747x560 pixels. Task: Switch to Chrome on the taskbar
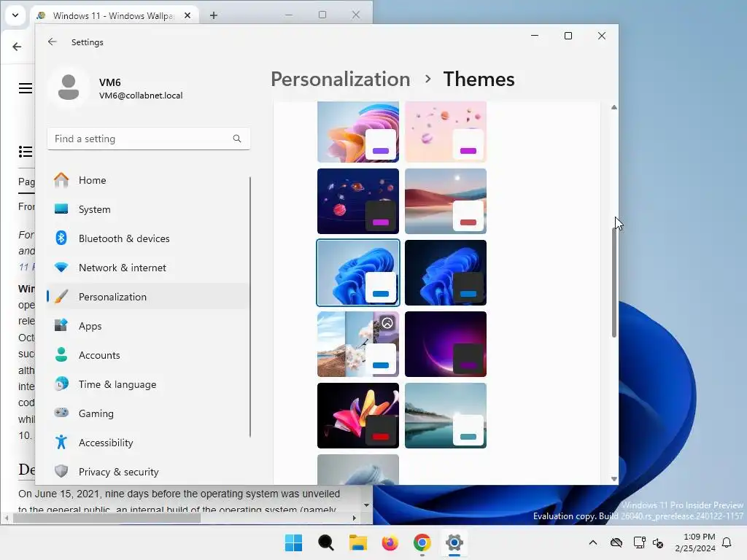pos(422,542)
